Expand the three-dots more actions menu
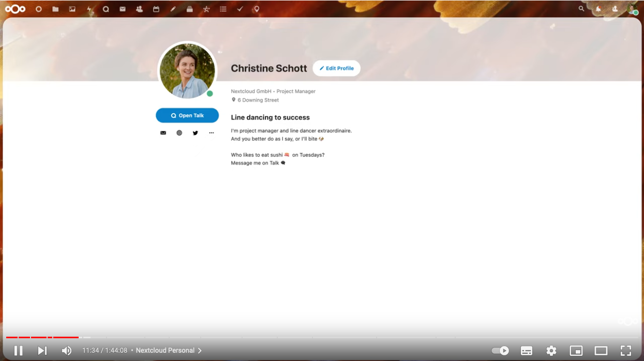The width and height of the screenshot is (644, 361). (x=211, y=133)
